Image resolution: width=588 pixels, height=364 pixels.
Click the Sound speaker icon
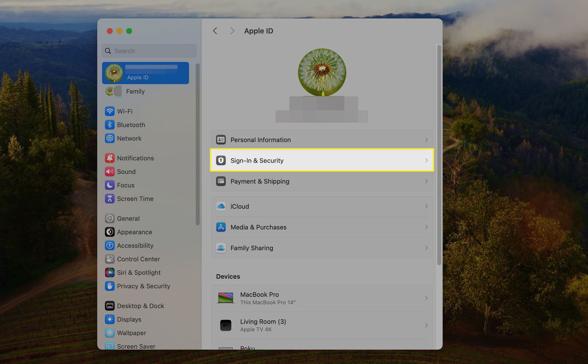(110, 172)
